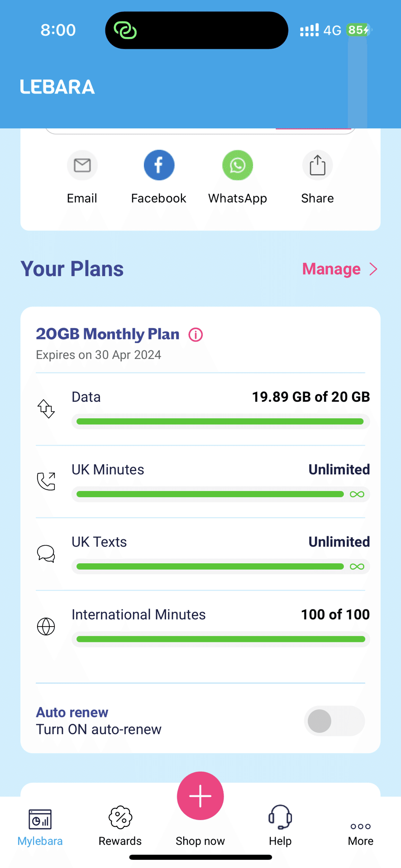This screenshot has height=868, width=401.
Task: Tap the LEBARA logo header
Action: 57,87
